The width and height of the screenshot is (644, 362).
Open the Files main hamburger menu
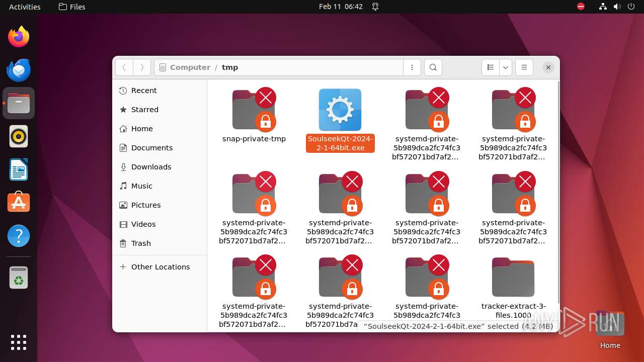click(x=524, y=67)
